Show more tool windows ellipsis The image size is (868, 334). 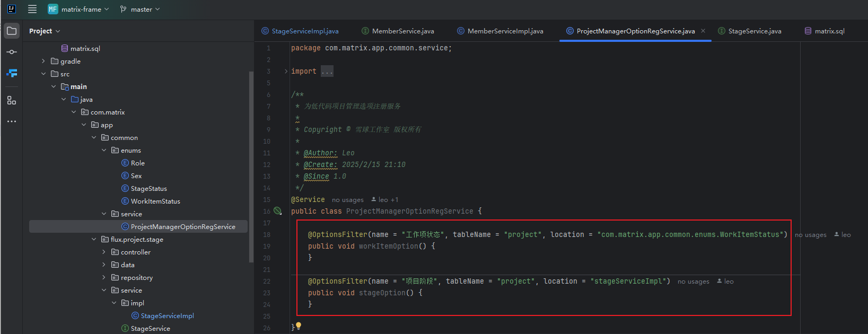[12, 121]
